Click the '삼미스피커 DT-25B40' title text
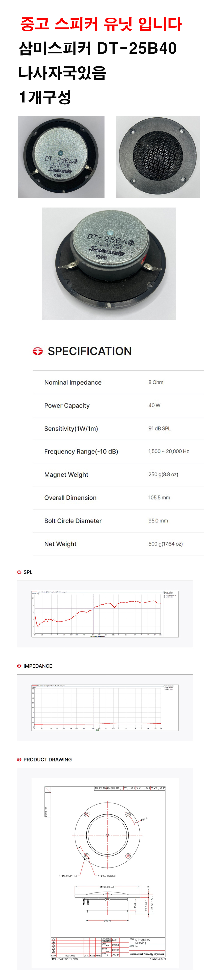Image resolution: width=211 pixels, height=980 pixels. pyautogui.click(x=98, y=49)
